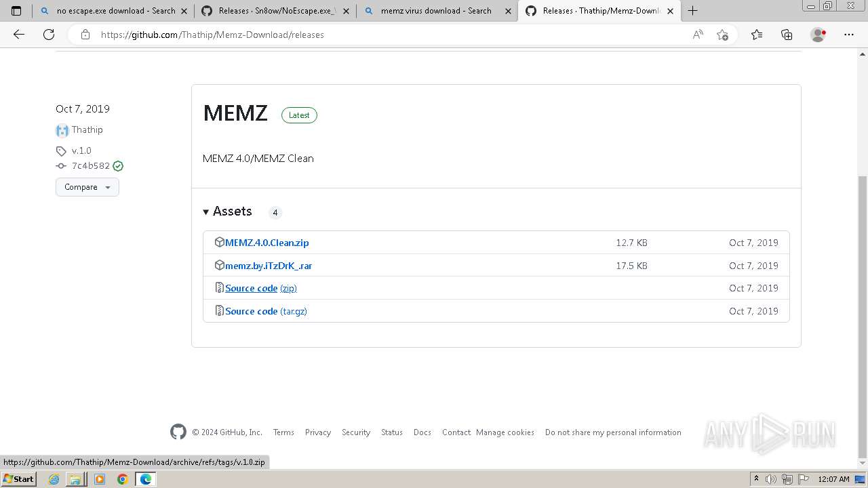
Task: Download Source code (zip)
Action: coord(261,288)
